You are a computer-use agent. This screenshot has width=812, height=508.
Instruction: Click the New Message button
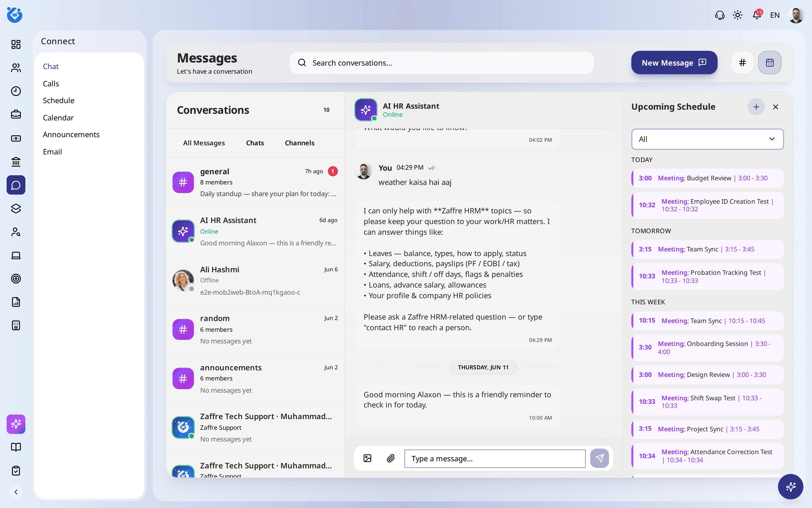(674, 62)
